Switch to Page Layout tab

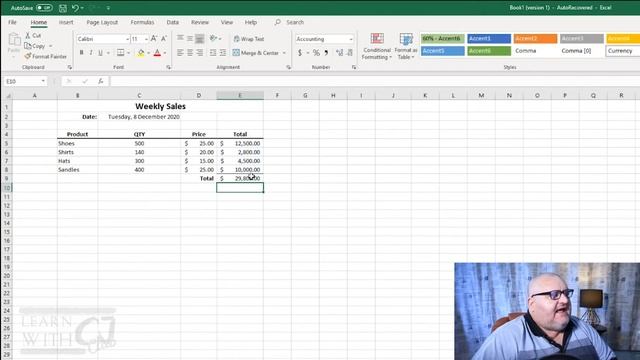click(102, 22)
